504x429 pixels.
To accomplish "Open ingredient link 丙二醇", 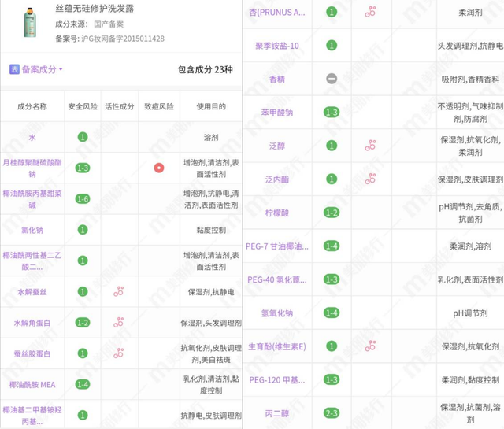I will pos(277,413).
